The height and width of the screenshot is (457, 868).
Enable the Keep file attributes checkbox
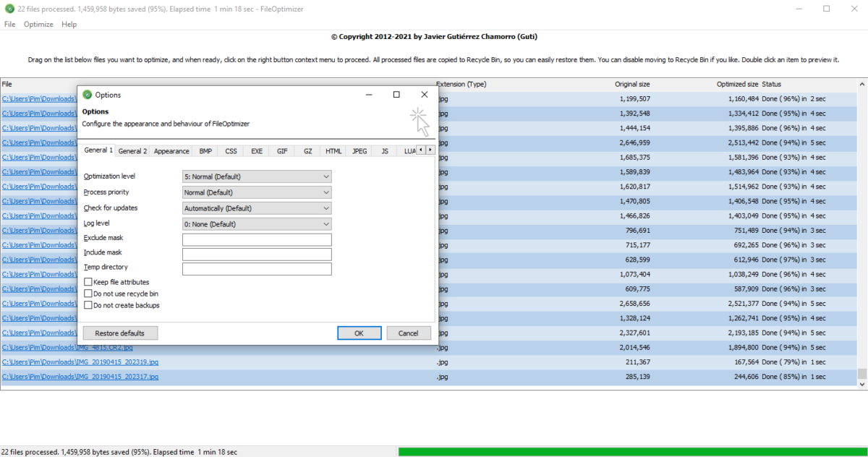[88, 282]
